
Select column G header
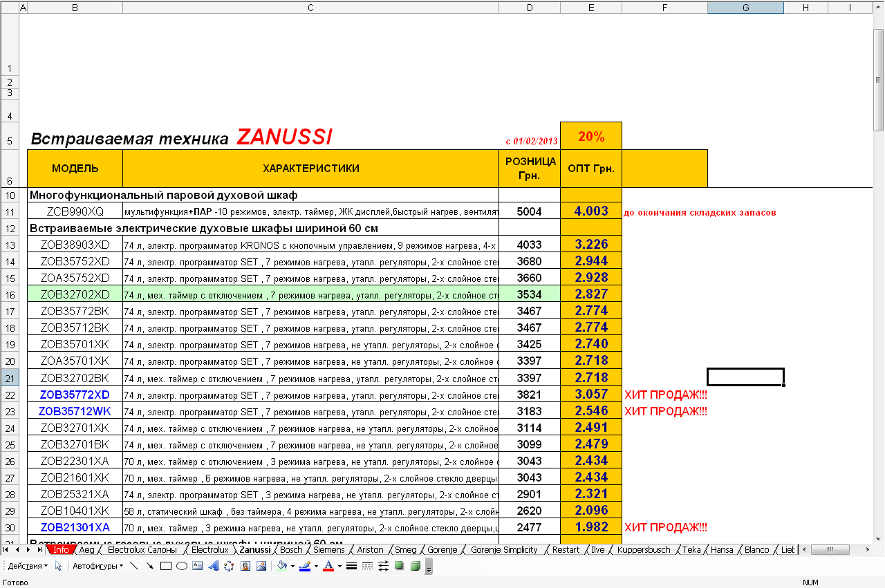pos(745,8)
